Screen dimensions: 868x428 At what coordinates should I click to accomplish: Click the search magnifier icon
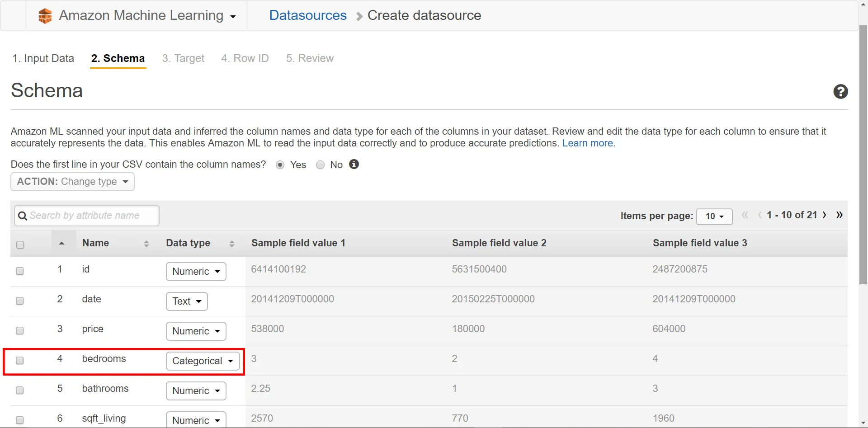[22, 216]
